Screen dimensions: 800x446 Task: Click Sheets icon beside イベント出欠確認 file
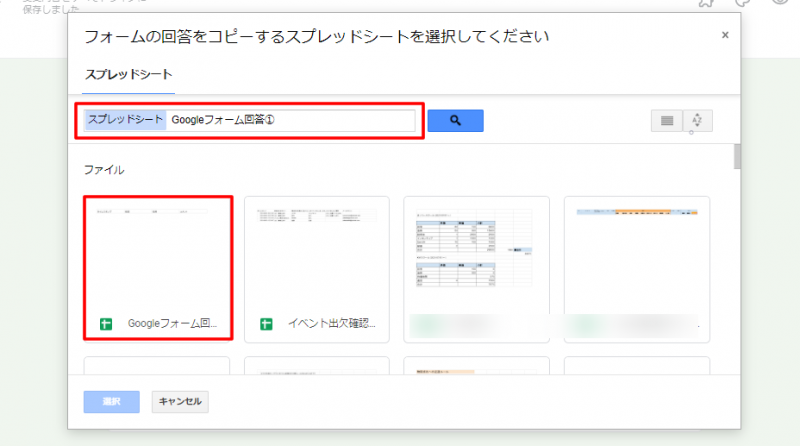(x=266, y=325)
